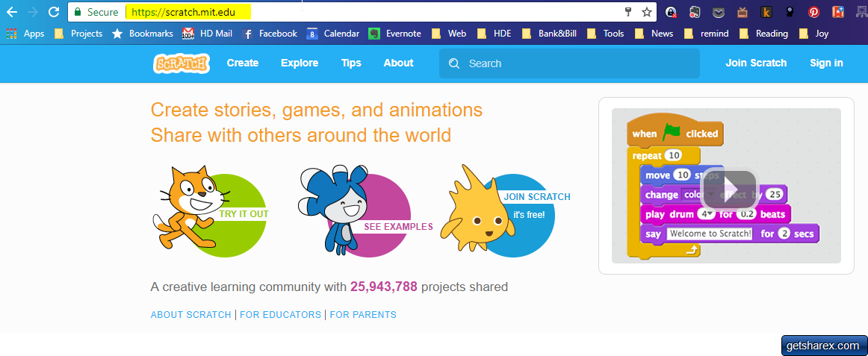Click the 'say Welcome to Scratch!' block
Image resolution: width=868 pixels, height=356 pixels.
coord(730,234)
